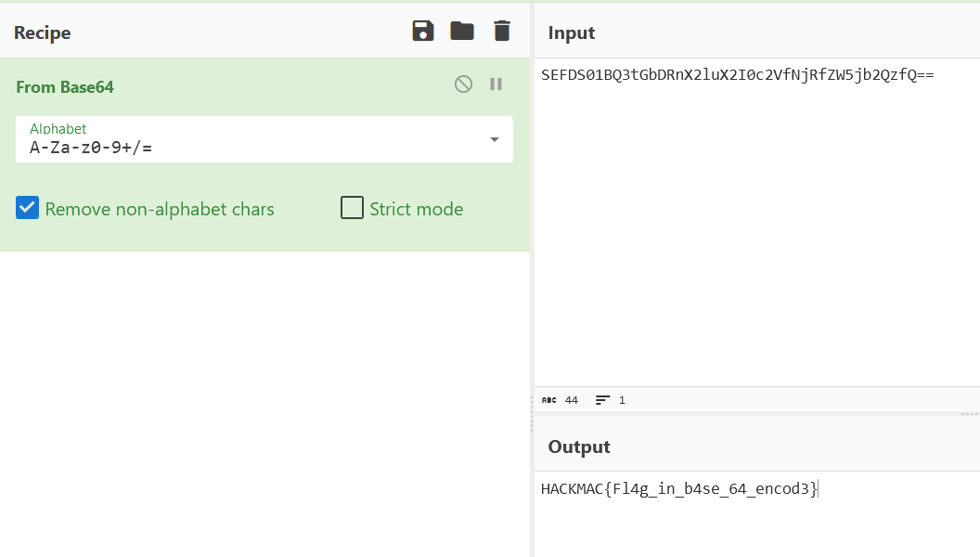Expand the Alphabet dropdown arrow
This screenshot has height=557, width=980.
click(495, 139)
